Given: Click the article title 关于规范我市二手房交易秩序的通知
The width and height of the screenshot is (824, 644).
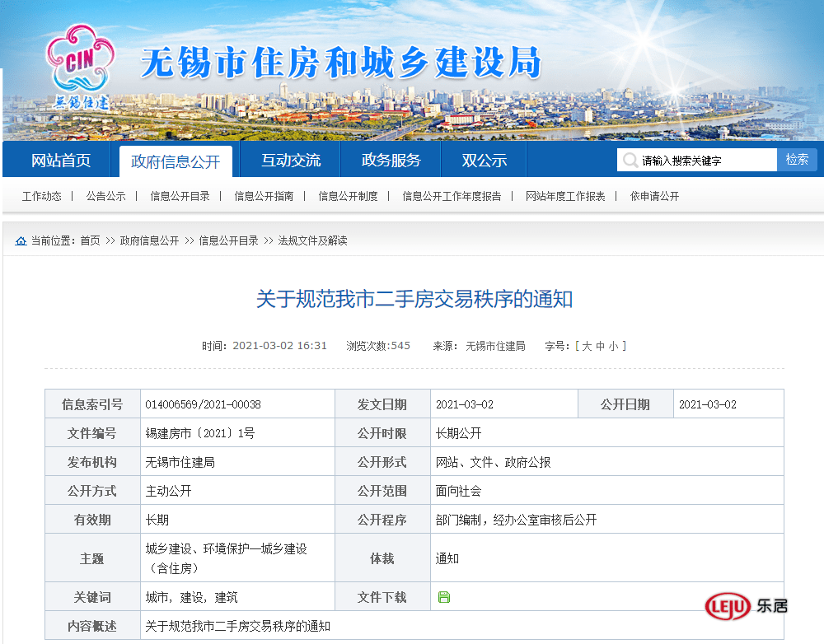Looking at the screenshot, I should (414, 299).
